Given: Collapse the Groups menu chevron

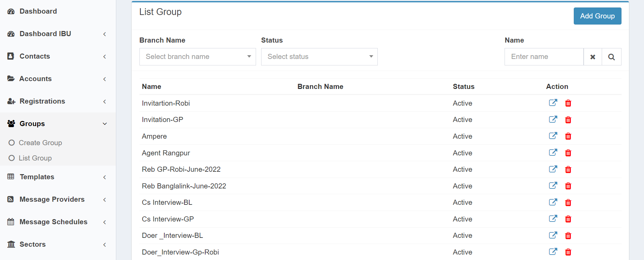Looking at the screenshot, I should (x=105, y=124).
